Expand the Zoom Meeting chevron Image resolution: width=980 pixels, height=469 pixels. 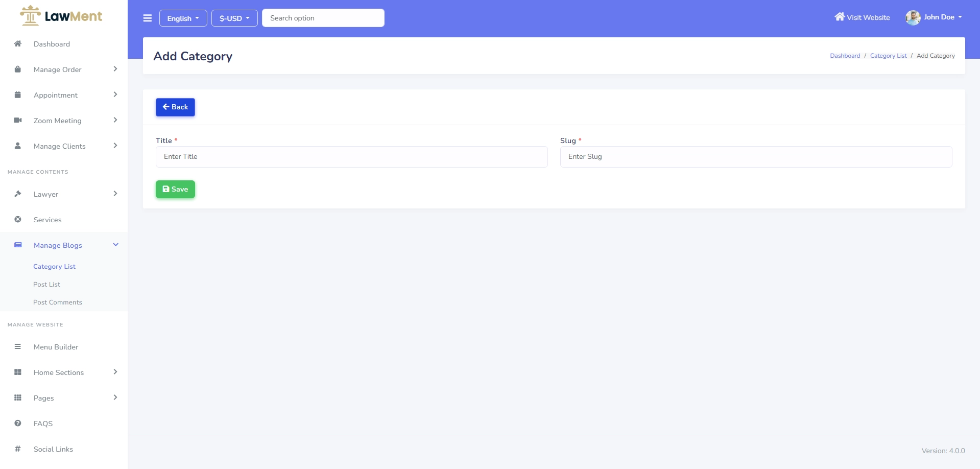point(115,120)
